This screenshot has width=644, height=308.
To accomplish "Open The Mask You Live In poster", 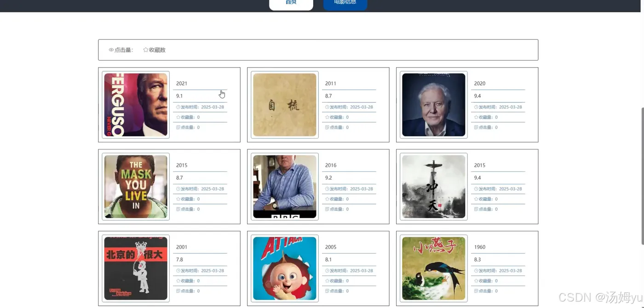I will tap(136, 187).
